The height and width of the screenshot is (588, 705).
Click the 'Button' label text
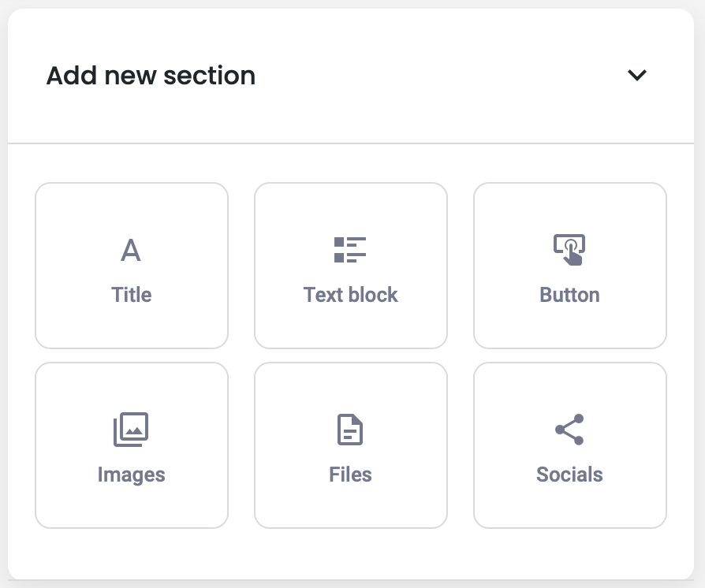(569, 295)
